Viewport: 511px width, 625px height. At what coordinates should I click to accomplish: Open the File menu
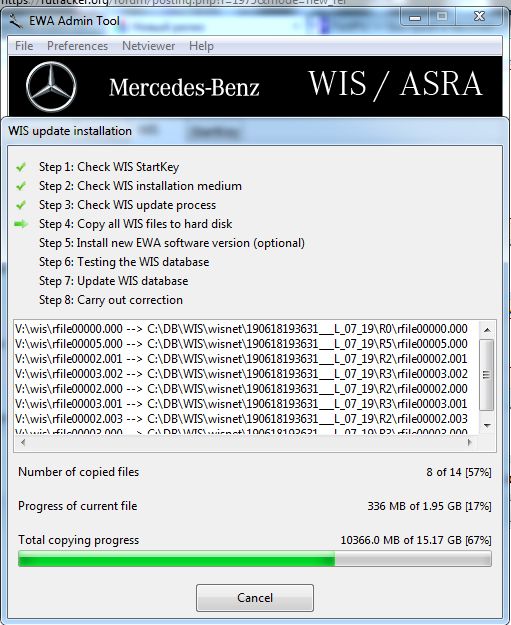click(24, 46)
